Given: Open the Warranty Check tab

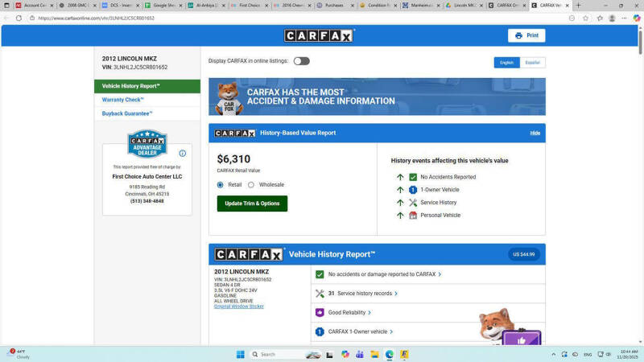Looking at the screenshot, I should [x=123, y=100].
